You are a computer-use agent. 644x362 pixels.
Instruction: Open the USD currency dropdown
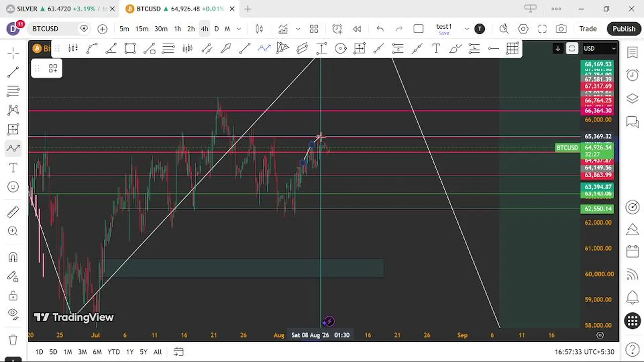click(x=599, y=48)
